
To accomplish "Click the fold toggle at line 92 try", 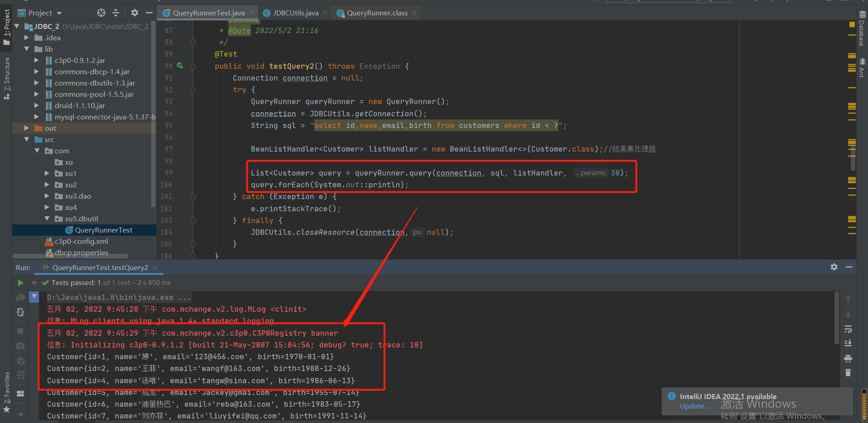I will [193, 90].
